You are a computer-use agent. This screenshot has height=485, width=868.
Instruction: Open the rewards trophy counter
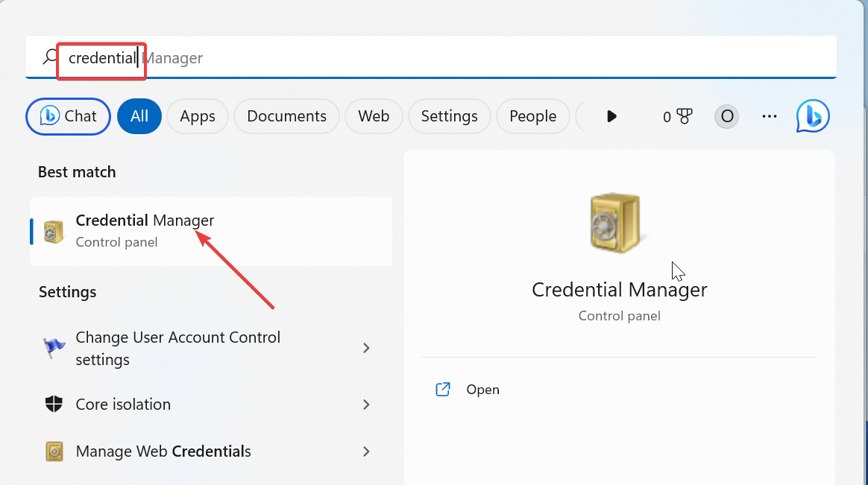[678, 116]
